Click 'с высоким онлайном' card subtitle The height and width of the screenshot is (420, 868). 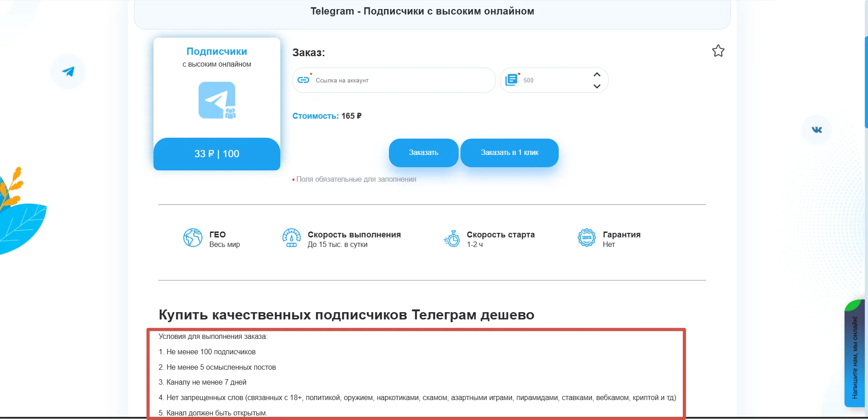(x=217, y=64)
